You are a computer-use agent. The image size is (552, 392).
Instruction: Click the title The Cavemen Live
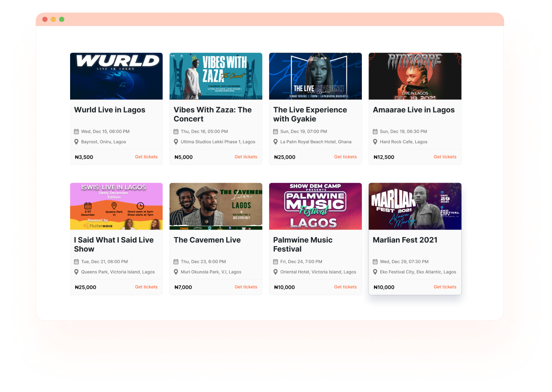[207, 240]
